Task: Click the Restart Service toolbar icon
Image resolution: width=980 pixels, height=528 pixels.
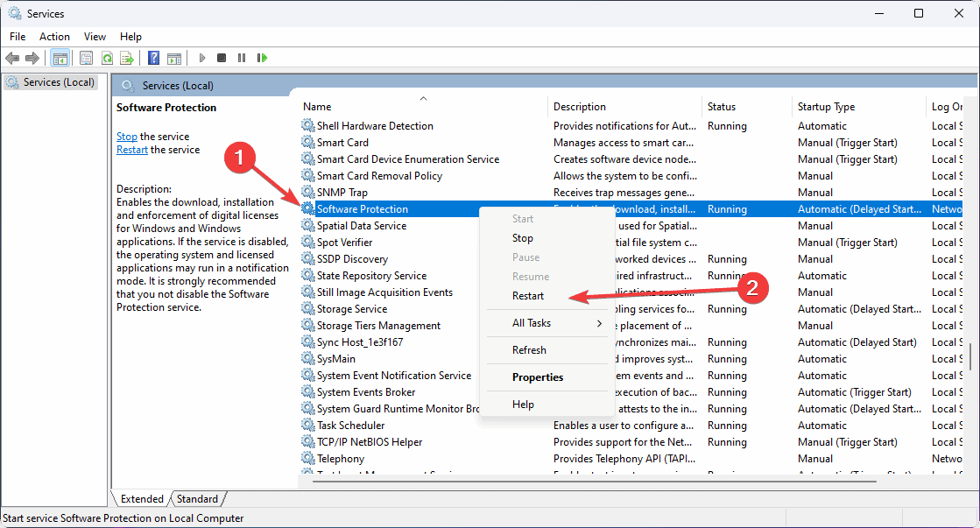Action: pos(262,58)
